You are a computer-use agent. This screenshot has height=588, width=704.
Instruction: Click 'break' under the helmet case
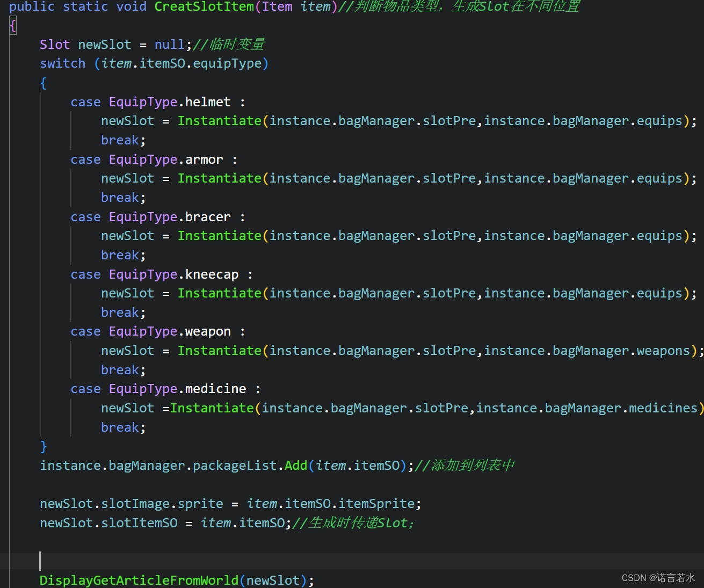click(120, 140)
